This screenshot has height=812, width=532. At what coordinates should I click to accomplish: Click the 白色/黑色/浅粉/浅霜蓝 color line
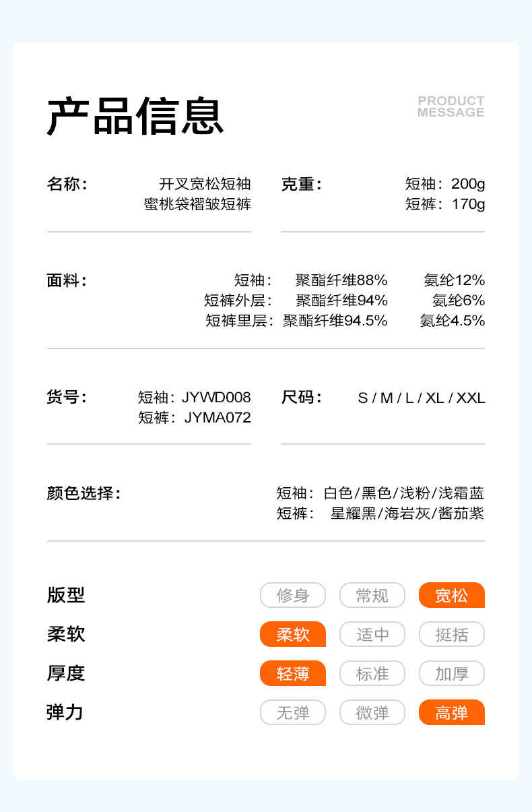pyautogui.click(x=403, y=493)
